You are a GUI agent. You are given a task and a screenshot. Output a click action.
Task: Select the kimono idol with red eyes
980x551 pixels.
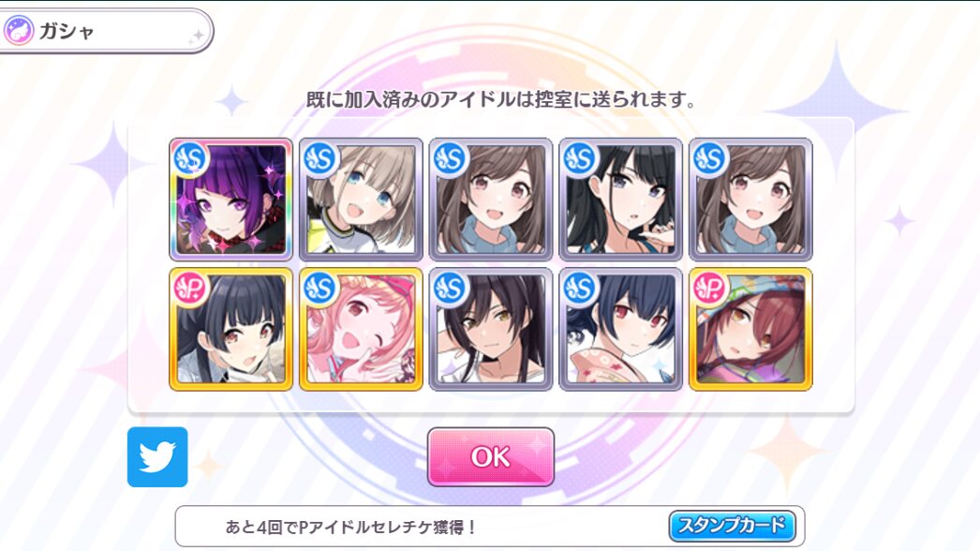click(620, 329)
